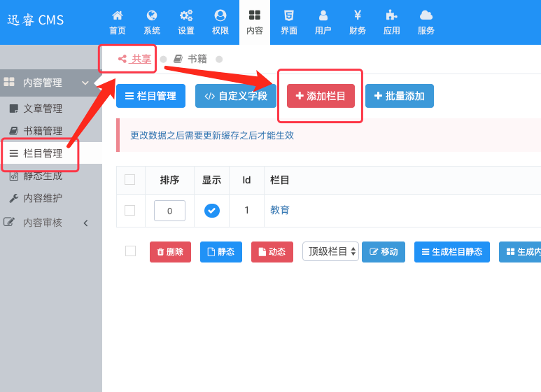Toggle the 显示 checkmark for 教育
The image size is (541, 392).
click(212, 211)
